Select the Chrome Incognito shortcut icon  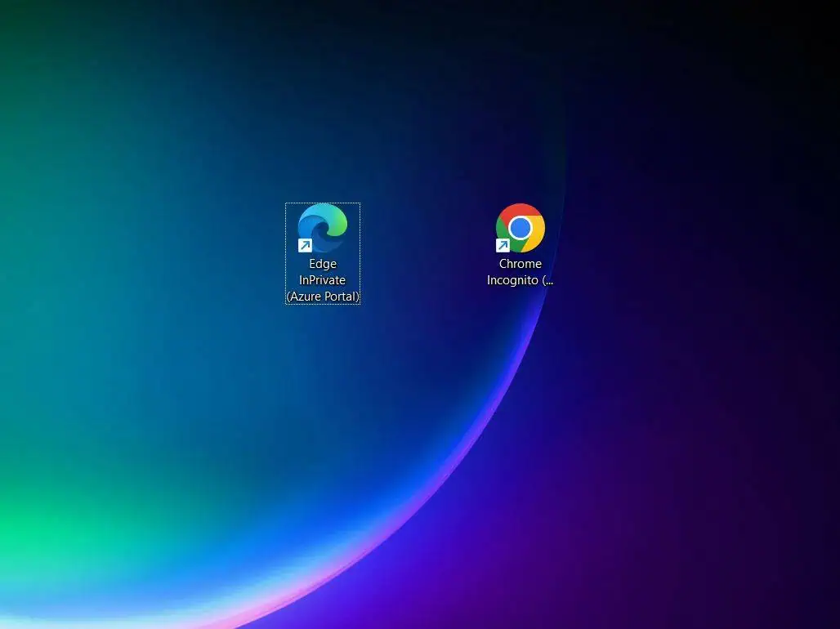tap(521, 228)
